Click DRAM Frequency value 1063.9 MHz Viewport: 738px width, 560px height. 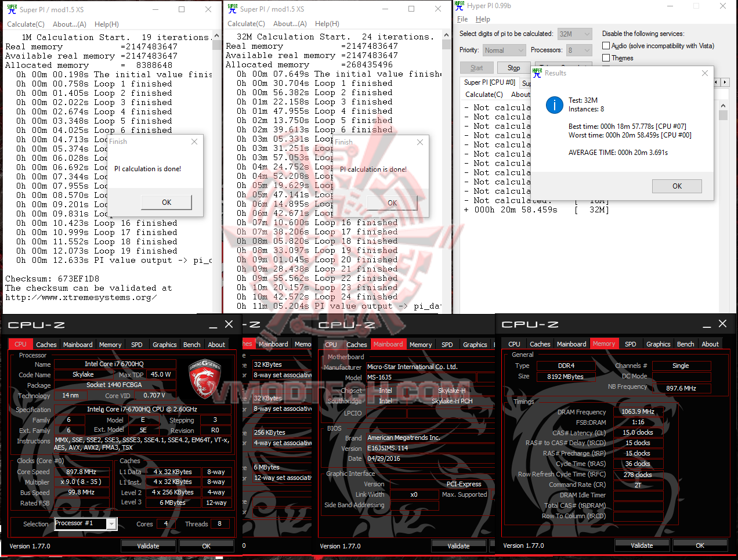[x=638, y=411]
